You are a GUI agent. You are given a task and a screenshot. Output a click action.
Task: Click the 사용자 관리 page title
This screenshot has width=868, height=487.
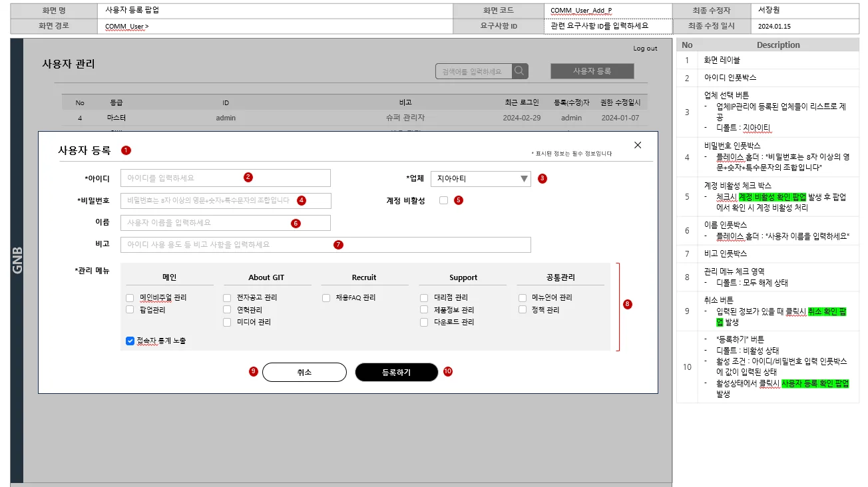click(69, 64)
